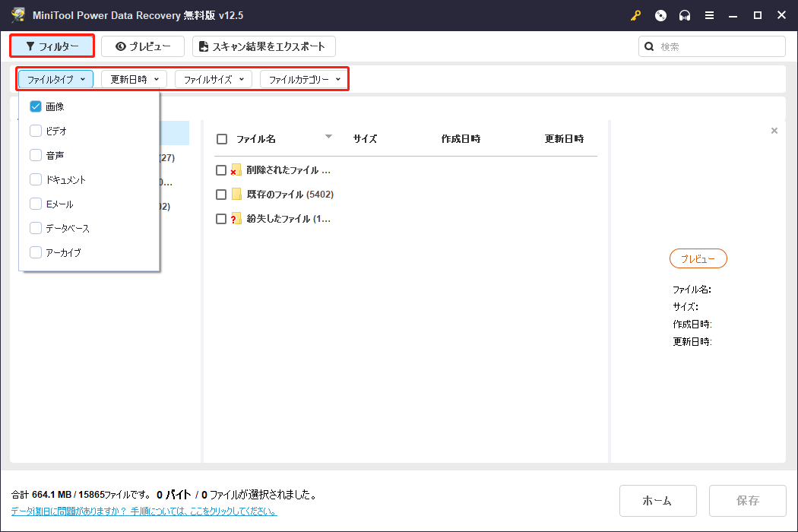Open the ファイルカテゴリー dropdown
Screen dimensions: 798x532
click(304, 79)
